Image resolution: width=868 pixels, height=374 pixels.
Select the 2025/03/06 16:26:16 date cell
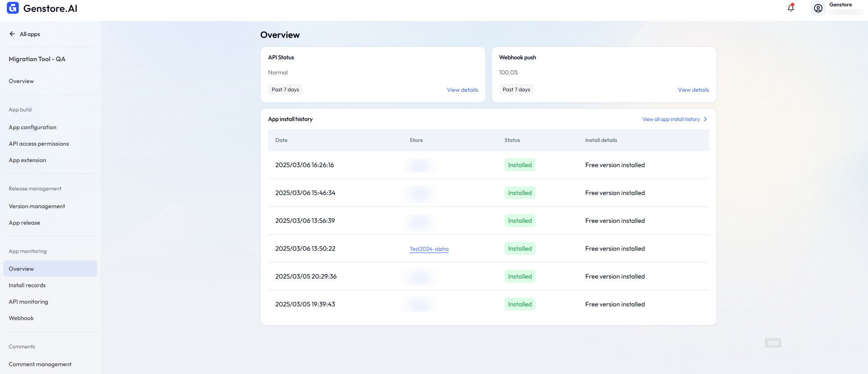[305, 165]
